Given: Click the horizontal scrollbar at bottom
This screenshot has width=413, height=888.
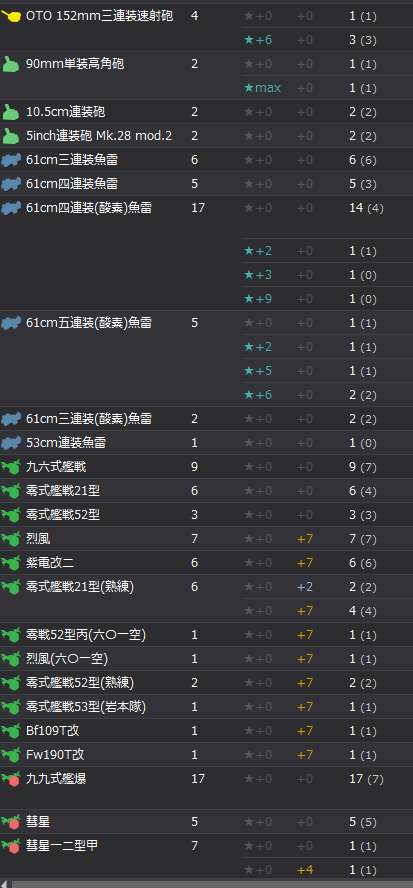Looking at the screenshot, I should (206, 884).
